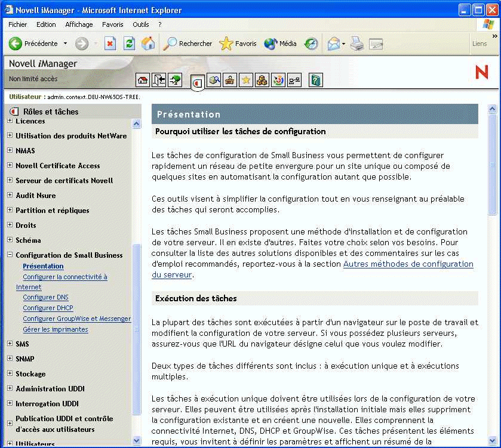Open the iManager Help book icon
501x448 pixels.
[316, 80]
